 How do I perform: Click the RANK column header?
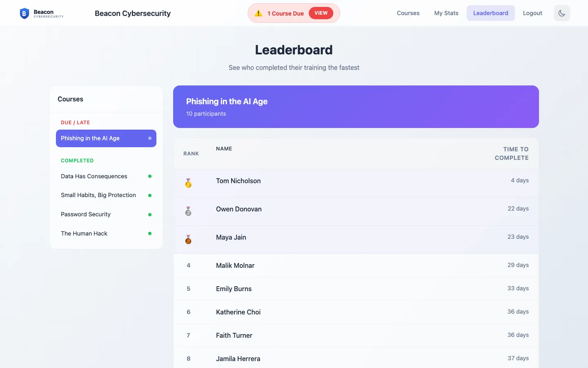point(191,154)
